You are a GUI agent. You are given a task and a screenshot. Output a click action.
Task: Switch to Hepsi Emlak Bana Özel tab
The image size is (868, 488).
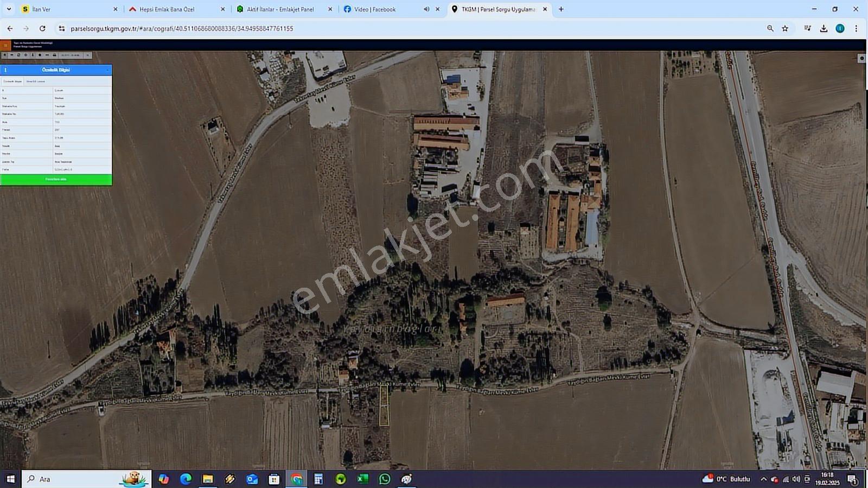point(176,9)
